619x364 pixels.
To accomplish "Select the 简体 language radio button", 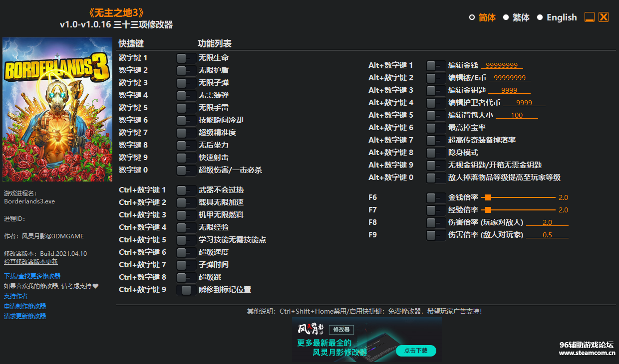I will [472, 17].
